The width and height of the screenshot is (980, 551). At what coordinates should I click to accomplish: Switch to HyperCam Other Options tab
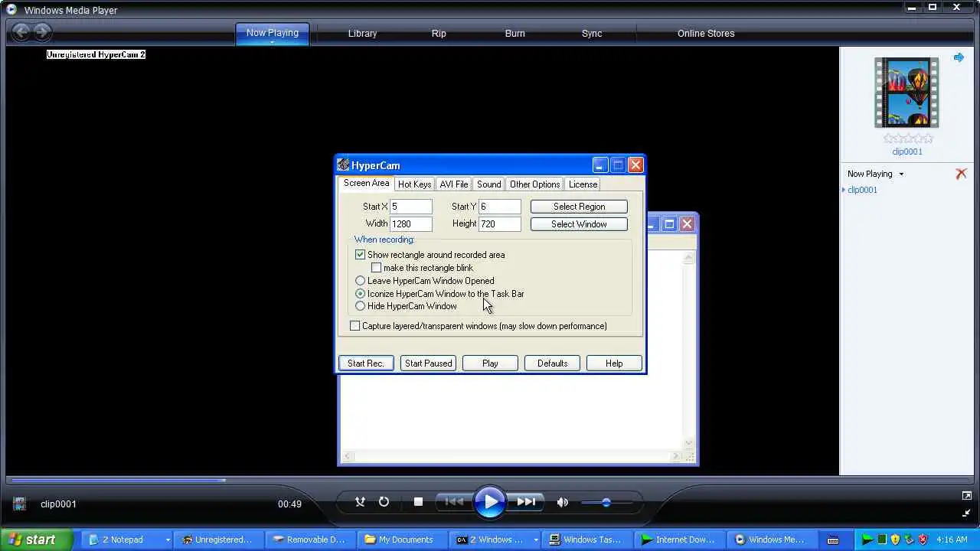point(534,184)
